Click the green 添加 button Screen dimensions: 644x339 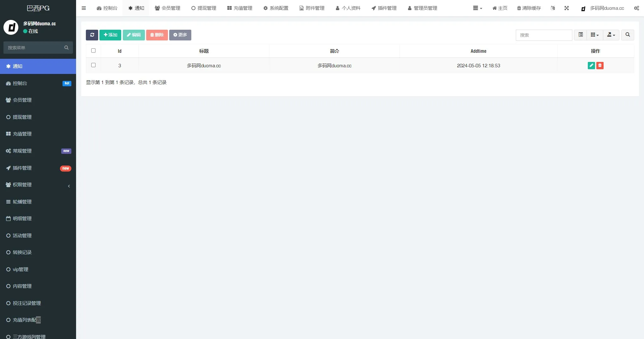pyautogui.click(x=110, y=35)
